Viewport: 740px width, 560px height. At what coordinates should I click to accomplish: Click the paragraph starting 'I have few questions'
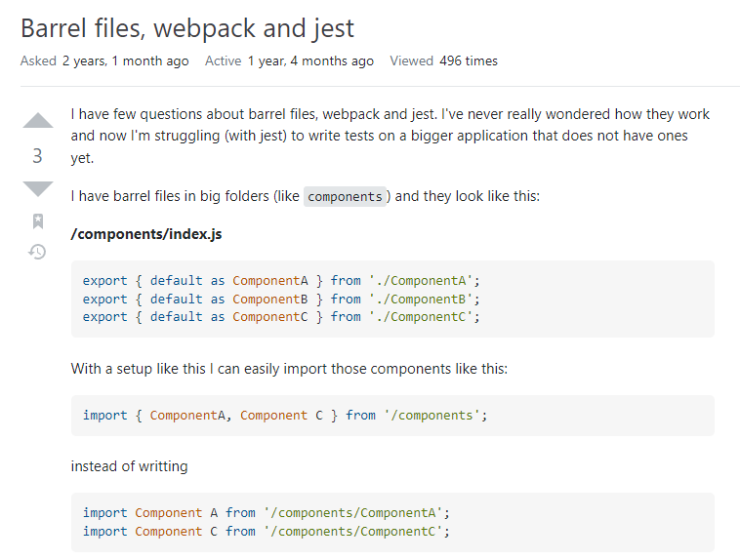(x=391, y=136)
